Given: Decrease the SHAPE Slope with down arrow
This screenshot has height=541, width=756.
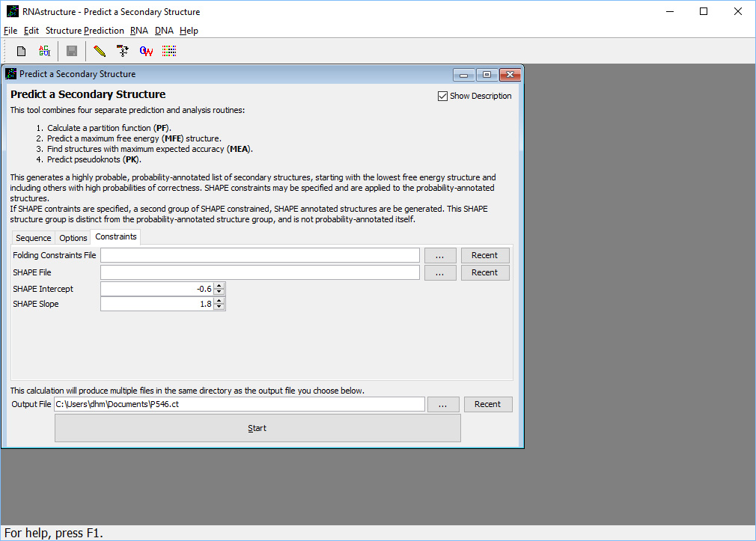Looking at the screenshot, I should coord(219,307).
